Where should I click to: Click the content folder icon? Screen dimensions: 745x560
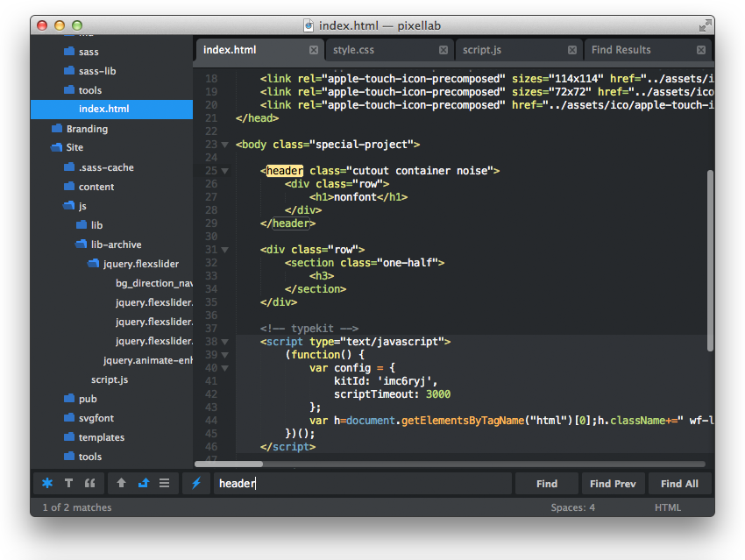(x=69, y=186)
